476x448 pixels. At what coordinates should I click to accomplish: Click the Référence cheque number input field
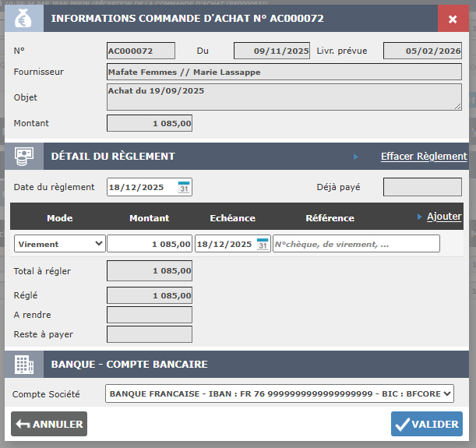click(x=356, y=244)
